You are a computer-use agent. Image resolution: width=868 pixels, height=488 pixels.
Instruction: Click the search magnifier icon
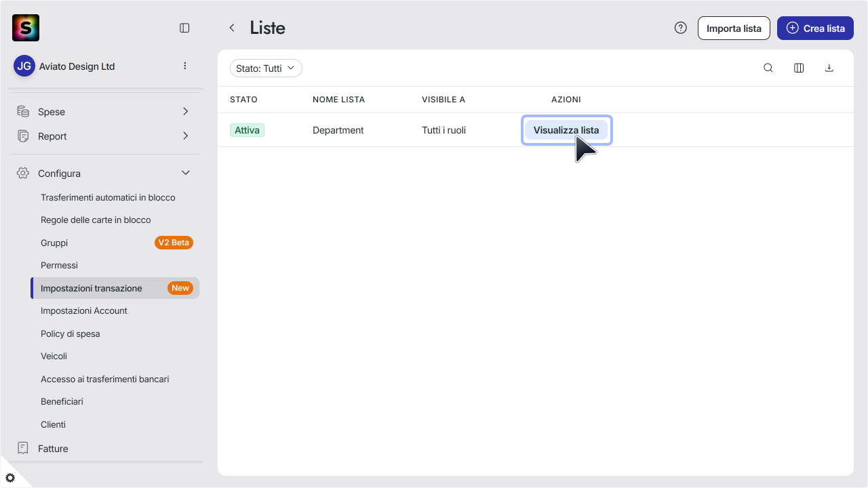(768, 68)
